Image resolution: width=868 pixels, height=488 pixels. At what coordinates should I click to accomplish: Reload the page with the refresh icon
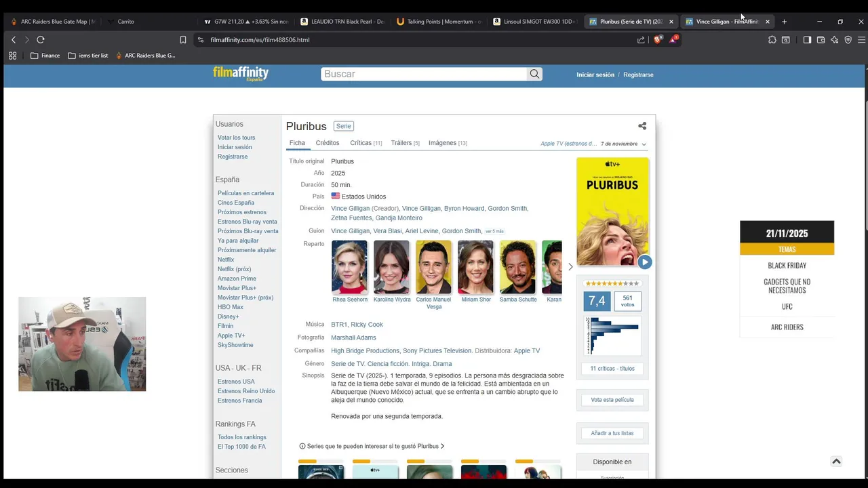click(41, 40)
